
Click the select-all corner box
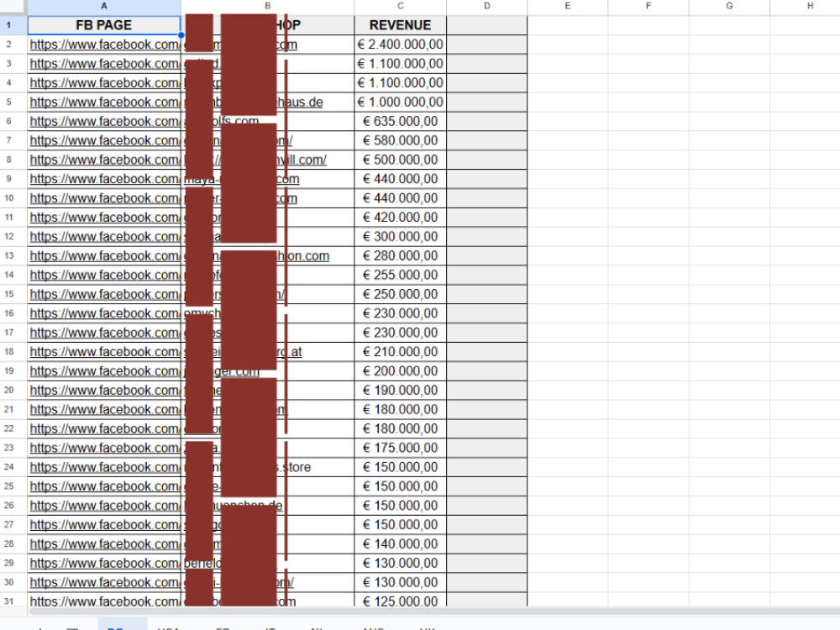click(x=13, y=6)
